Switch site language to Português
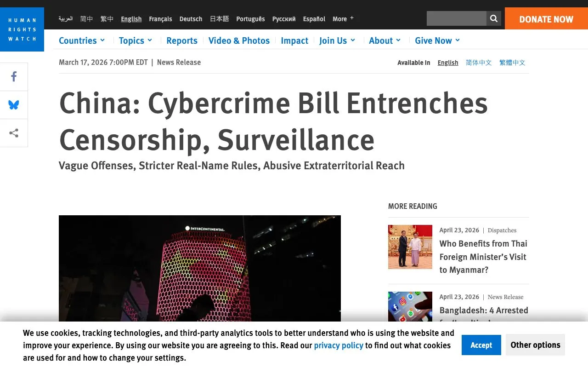Image resolution: width=588 pixels, height=368 pixels. (250, 19)
